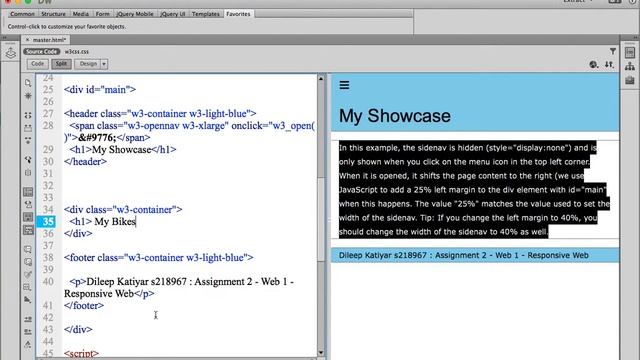
Task: Click the My Showcase heading in Design view
Action: click(x=395, y=116)
